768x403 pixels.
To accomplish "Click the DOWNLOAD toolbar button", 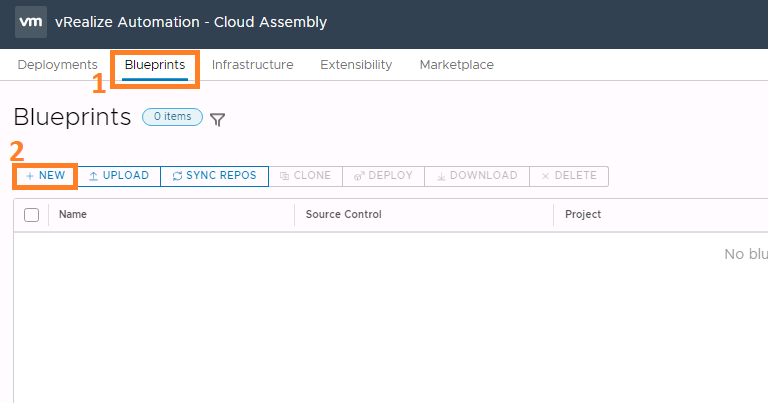I will point(477,176).
